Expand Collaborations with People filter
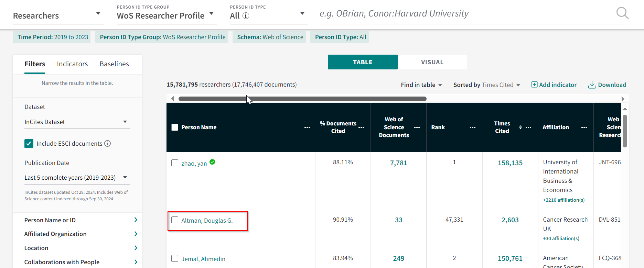 point(81,262)
